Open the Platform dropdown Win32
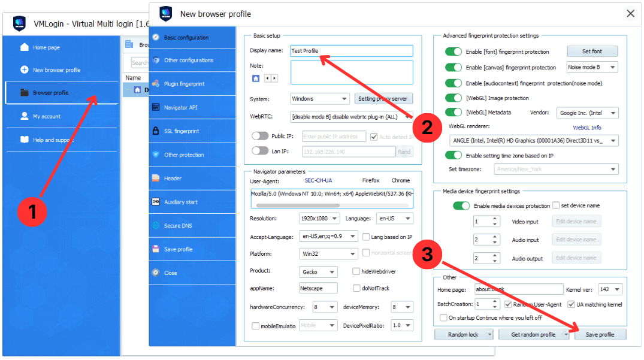The image size is (644, 360). 328,254
